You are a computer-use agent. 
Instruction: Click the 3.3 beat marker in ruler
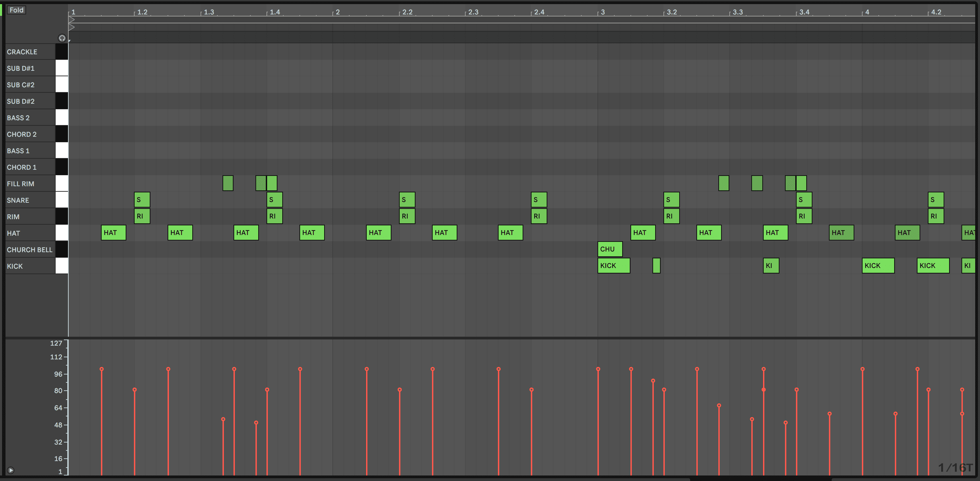pyautogui.click(x=737, y=12)
